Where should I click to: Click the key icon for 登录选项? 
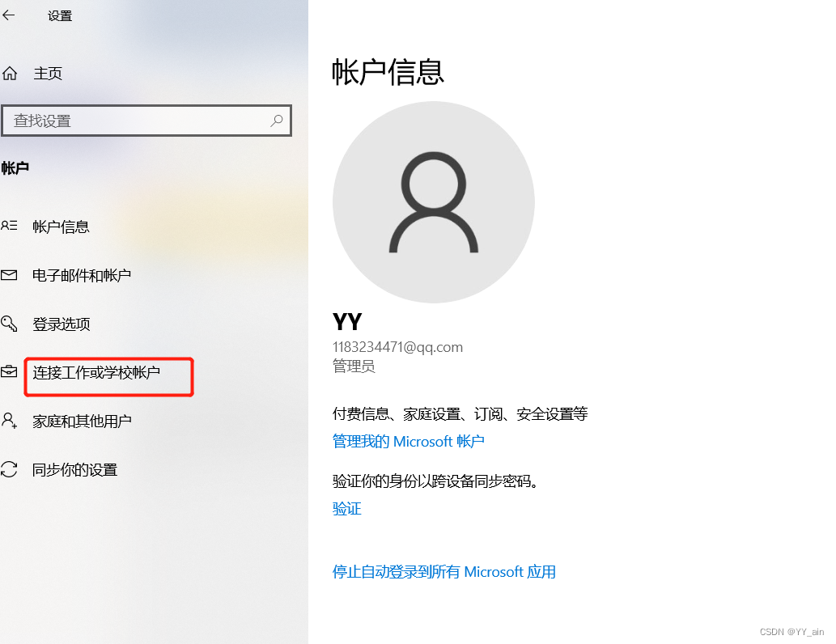click(x=9, y=324)
